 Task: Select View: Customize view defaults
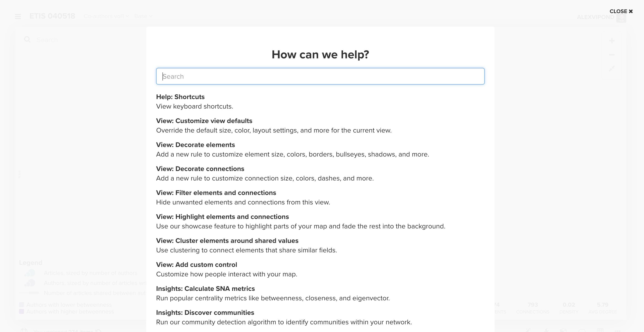[x=204, y=121]
